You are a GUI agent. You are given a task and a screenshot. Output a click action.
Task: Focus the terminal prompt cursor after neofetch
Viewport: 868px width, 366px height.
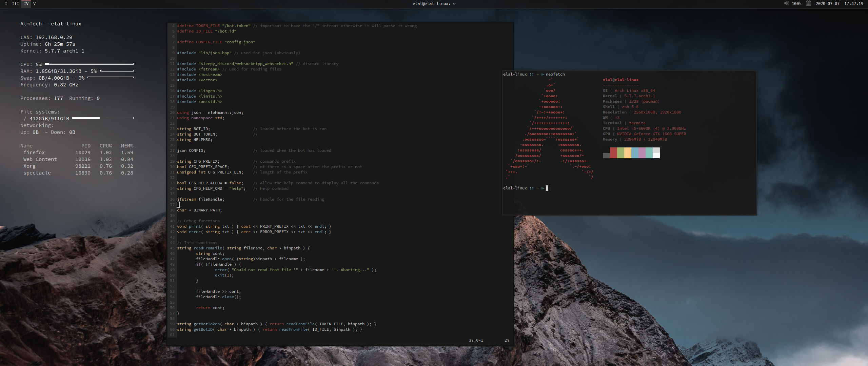547,188
